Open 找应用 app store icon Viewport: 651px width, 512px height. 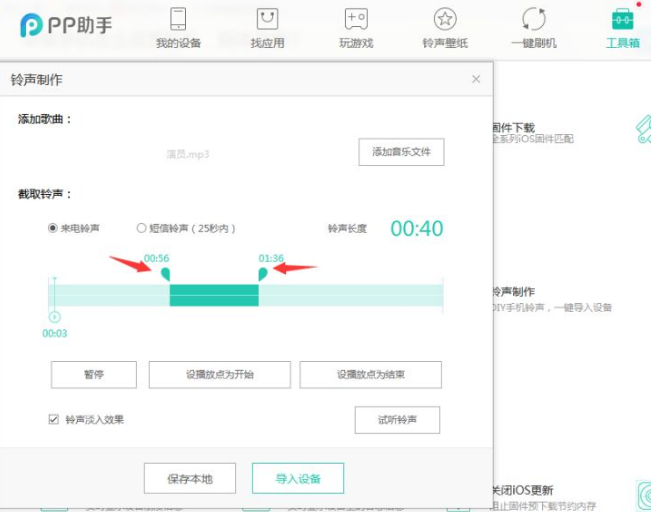tap(267, 19)
